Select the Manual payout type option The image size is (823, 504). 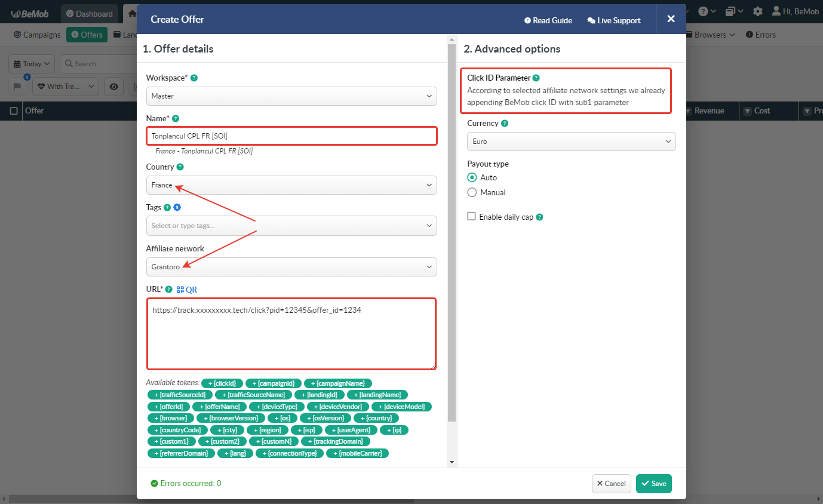(x=471, y=192)
